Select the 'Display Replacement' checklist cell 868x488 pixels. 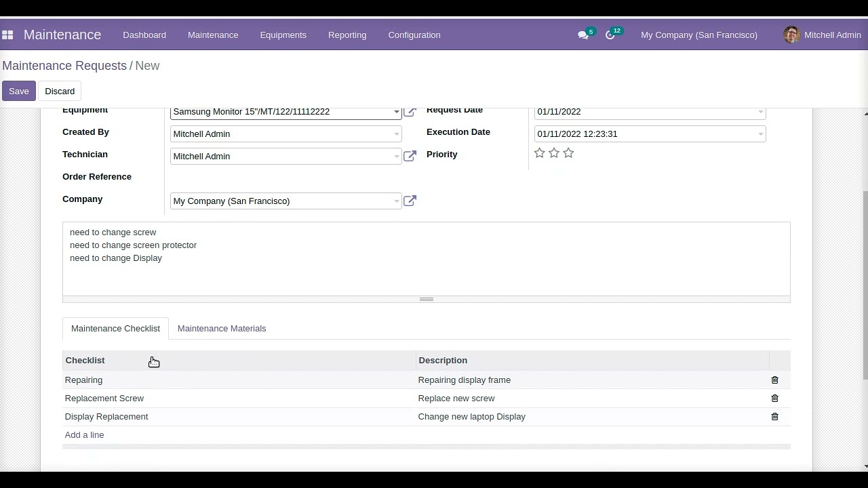(239, 417)
